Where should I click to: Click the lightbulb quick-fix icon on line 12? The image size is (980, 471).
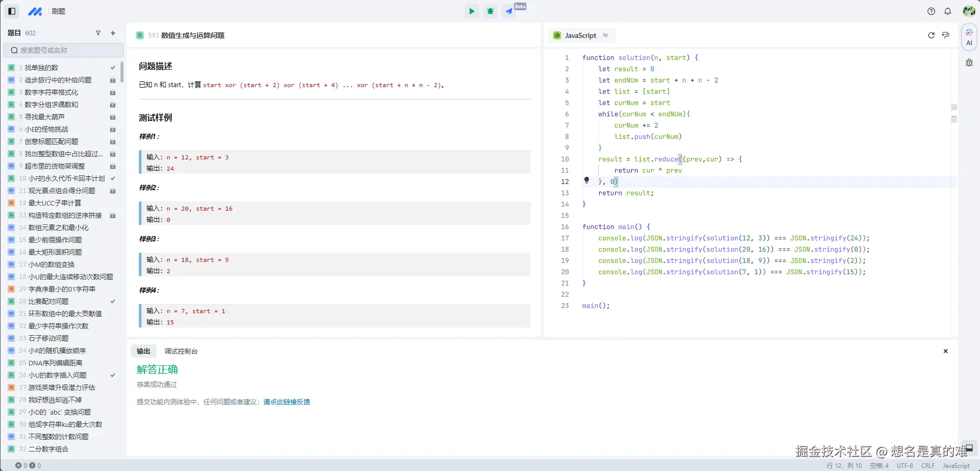586,180
